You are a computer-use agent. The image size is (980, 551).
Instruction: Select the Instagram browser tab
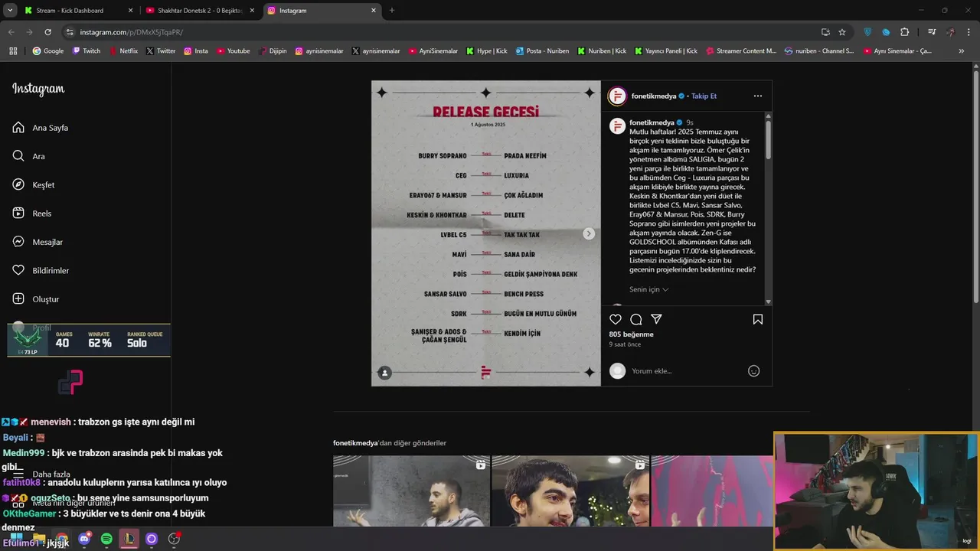(322, 11)
